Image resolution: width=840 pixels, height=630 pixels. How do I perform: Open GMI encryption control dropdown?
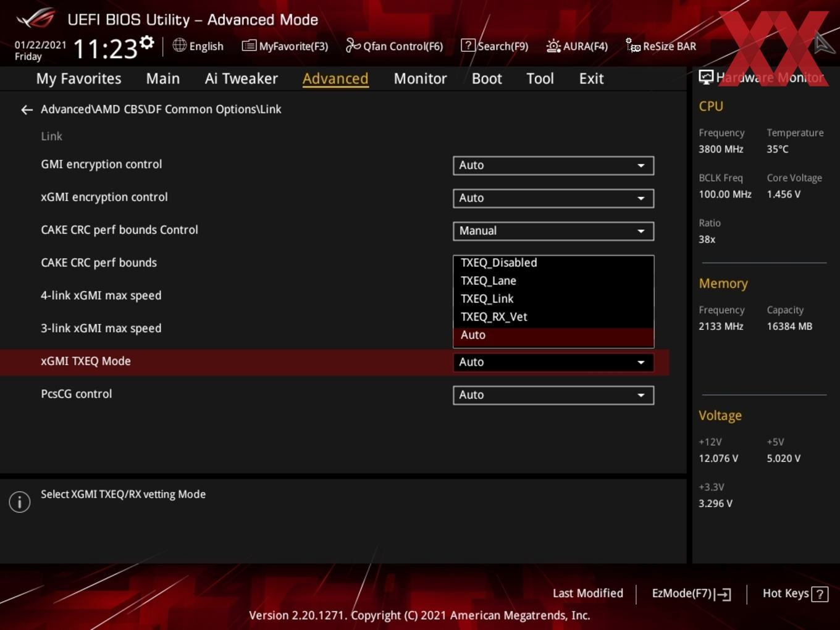click(553, 166)
